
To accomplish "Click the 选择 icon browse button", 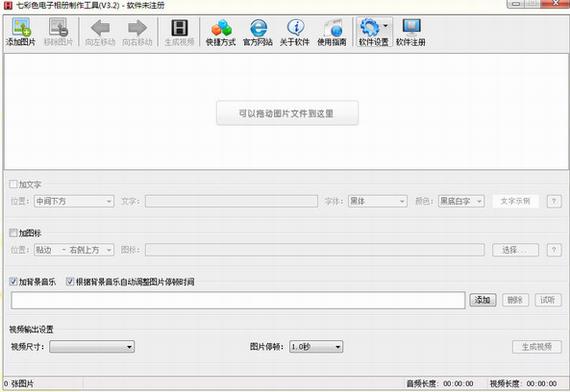I will click(x=515, y=250).
